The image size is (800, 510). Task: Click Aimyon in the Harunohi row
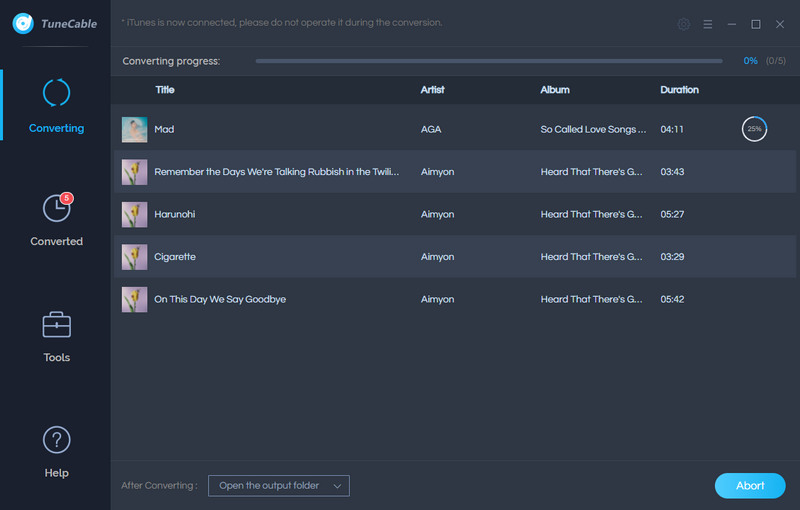coord(437,214)
